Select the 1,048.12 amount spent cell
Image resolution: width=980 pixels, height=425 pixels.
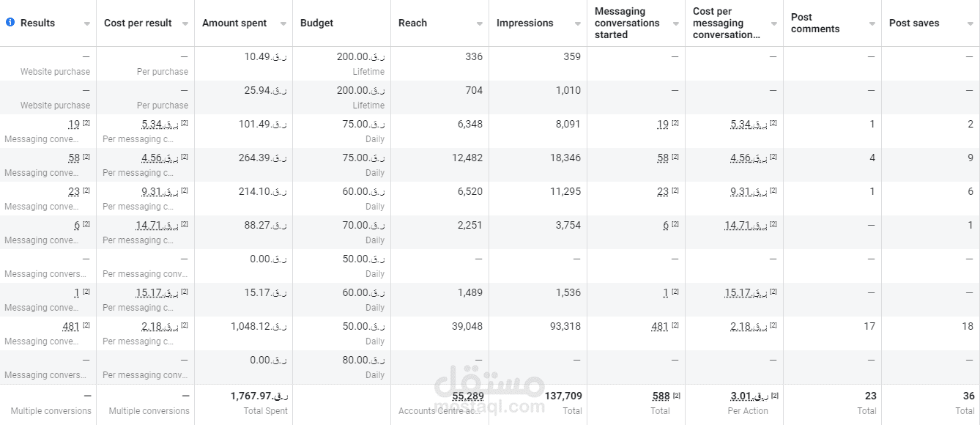coord(259,327)
